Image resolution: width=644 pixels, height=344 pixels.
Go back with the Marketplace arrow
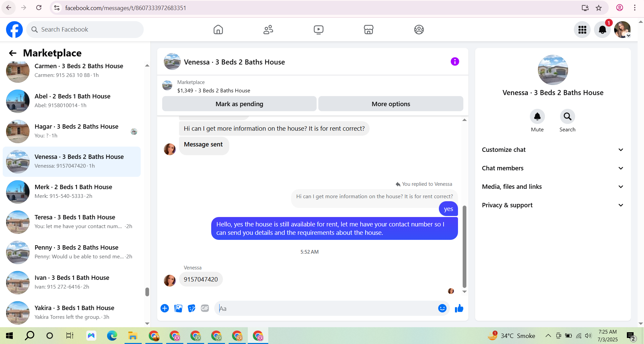point(13,53)
